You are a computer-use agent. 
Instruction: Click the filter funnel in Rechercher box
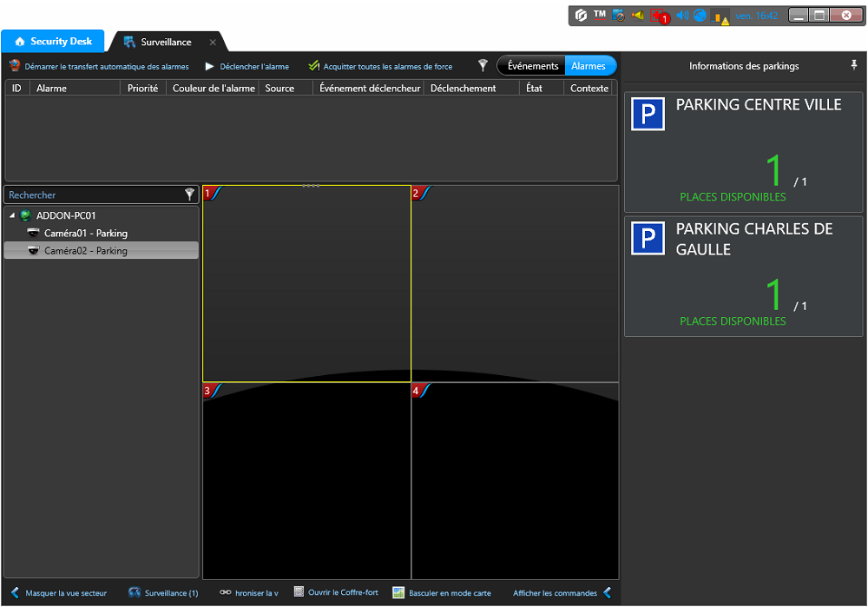point(190,195)
